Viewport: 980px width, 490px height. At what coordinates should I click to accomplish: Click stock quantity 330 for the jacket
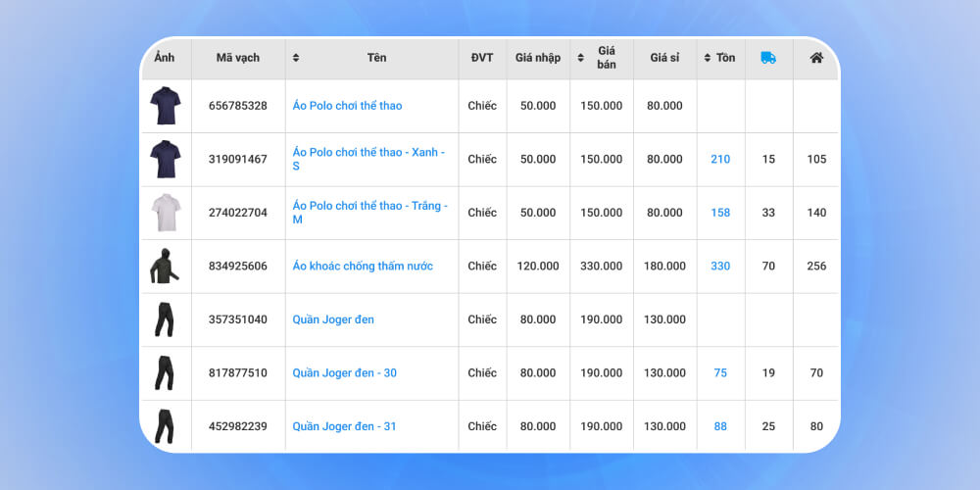(x=720, y=267)
